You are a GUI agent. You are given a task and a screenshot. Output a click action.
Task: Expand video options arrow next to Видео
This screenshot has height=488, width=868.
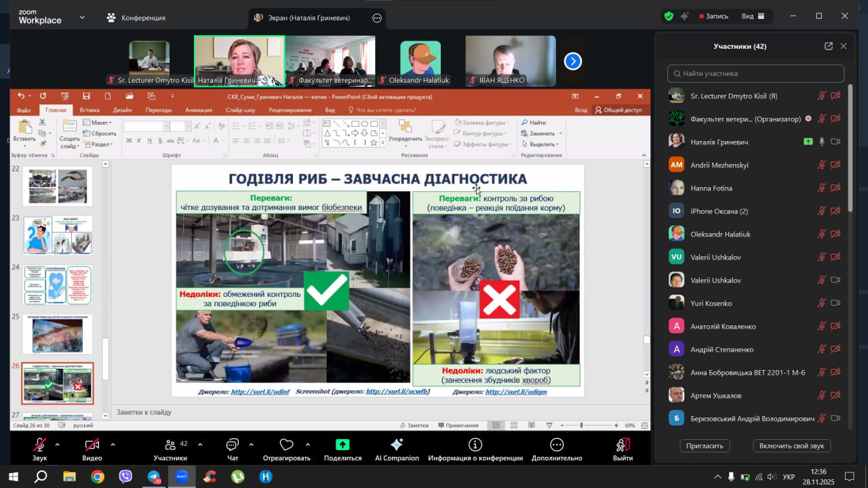113,445
